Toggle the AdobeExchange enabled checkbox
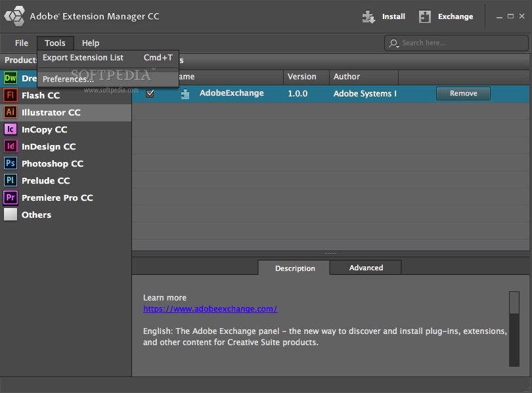 tap(150, 93)
